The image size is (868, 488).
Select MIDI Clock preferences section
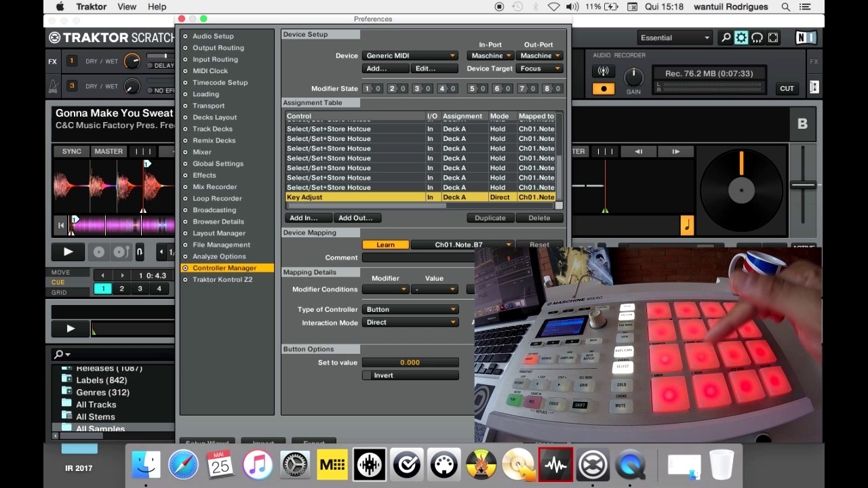[x=210, y=70]
